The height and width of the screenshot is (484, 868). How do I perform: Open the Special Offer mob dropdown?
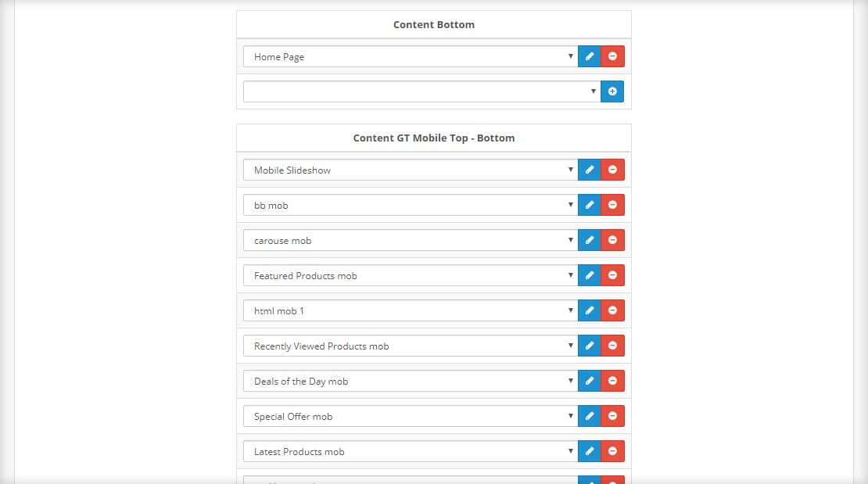411,416
